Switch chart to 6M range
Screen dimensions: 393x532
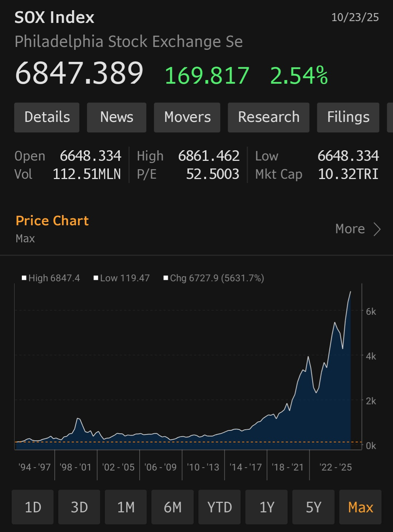click(x=172, y=507)
